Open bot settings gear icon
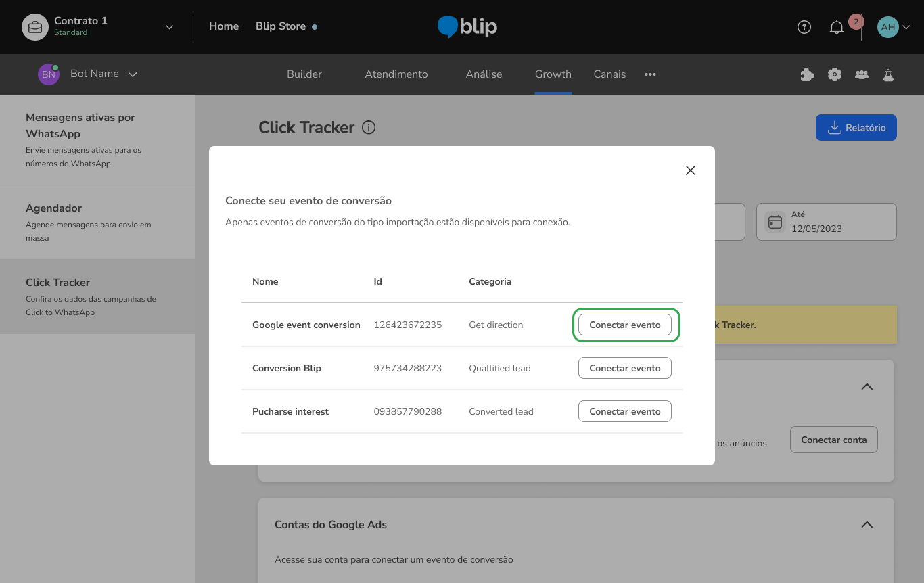Viewport: 924px width, 583px height. coord(835,74)
